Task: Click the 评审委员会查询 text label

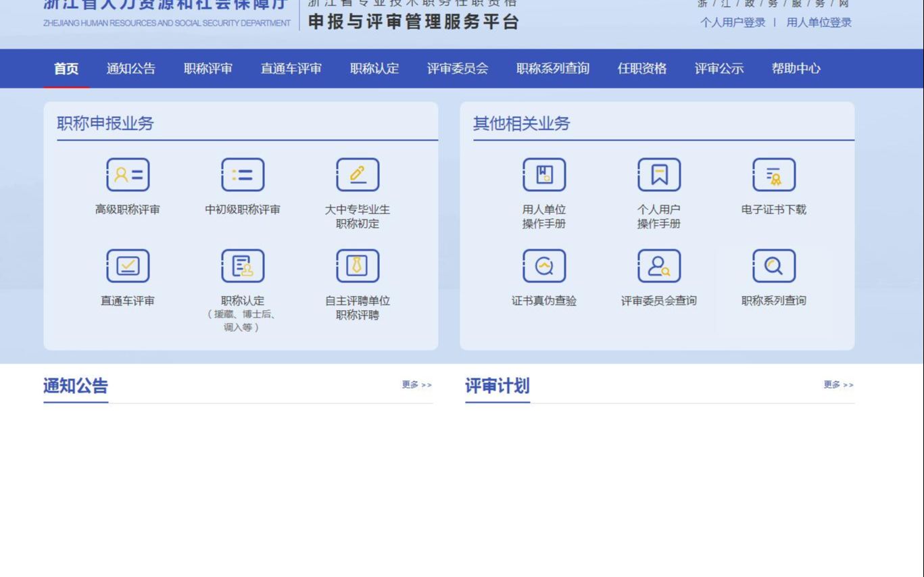Action: pyautogui.click(x=659, y=301)
